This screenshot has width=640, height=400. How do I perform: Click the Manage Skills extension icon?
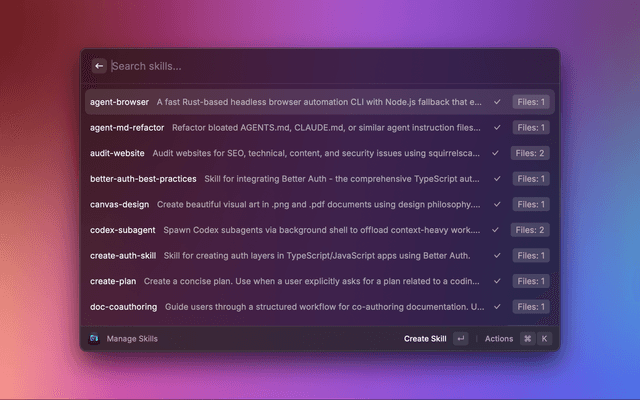point(94,339)
